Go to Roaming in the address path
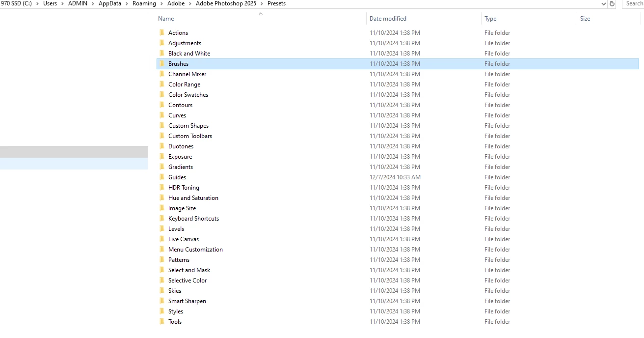Image resolution: width=644 pixels, height=338 pixels. [x=144, y=3]
